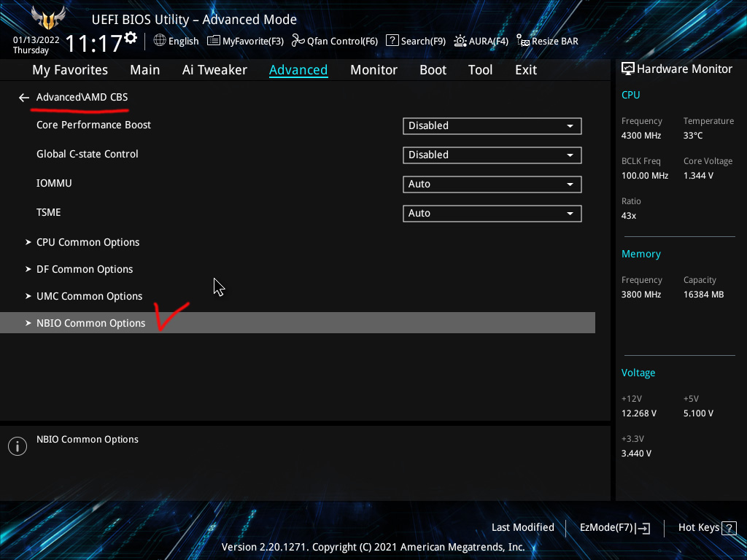Open Core Performance Boost dropdown
The height and width of the screenshot is (560, 747).
tap(492, 125)
